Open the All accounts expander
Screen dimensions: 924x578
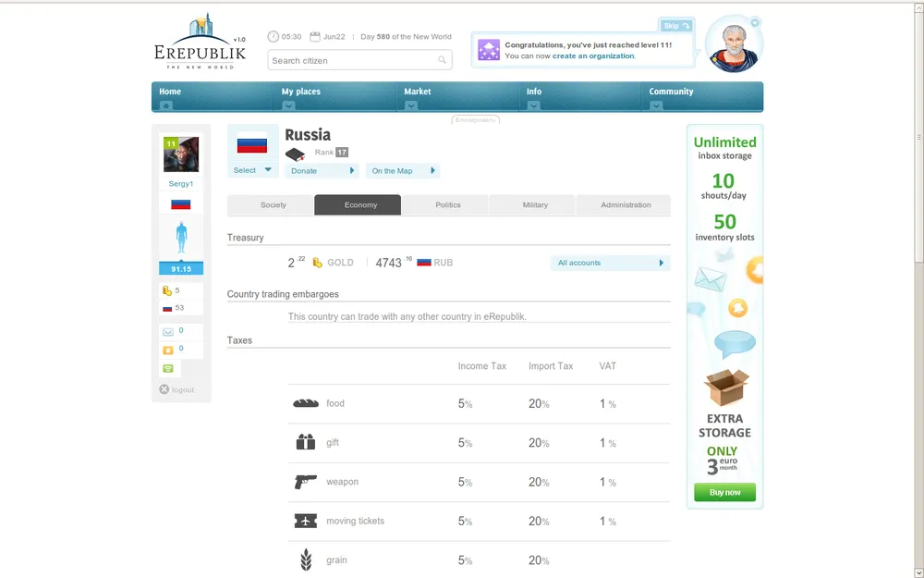(x=610, y=263)
